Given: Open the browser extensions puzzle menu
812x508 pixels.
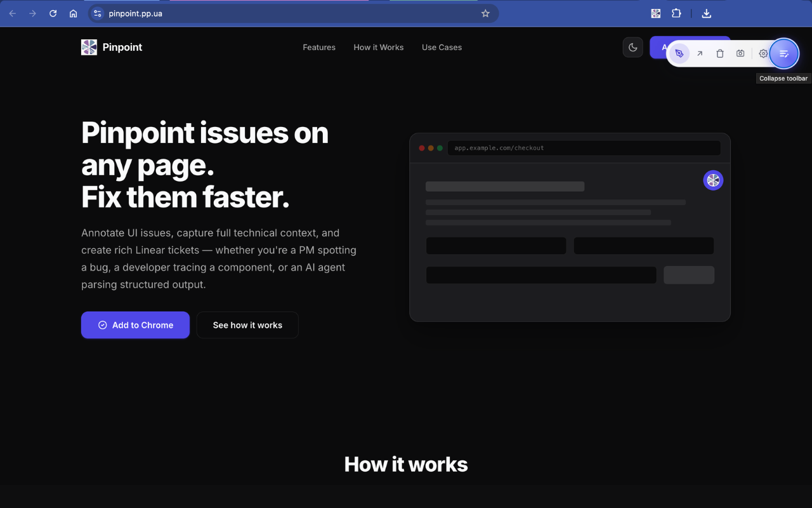Looking at the screenshot, I should [676, 13].
